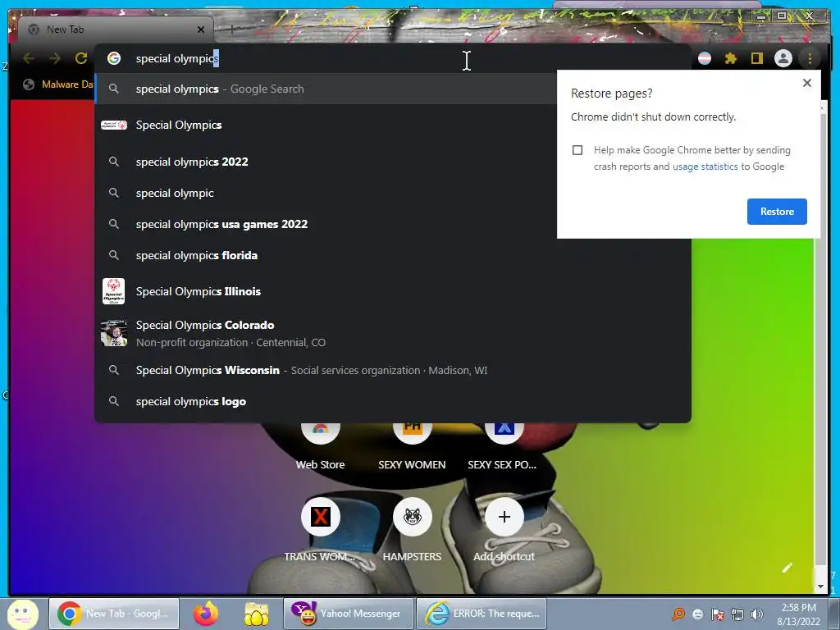Open the 'usage statistics' link
Image resolution: width=840 pixels, height=630 pixels.
click(705, 167)
